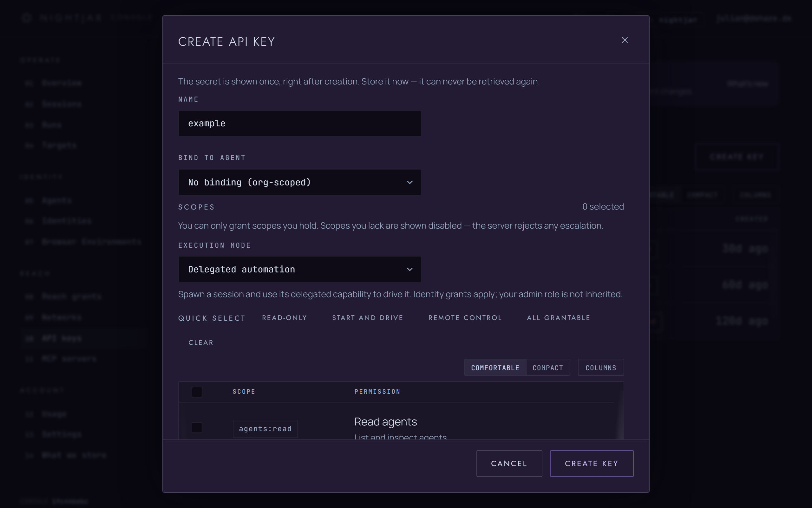Screen dimensions: 812x508
Task: Switch table density to Compact
Action: pyautogui.click(x=547, y=368)
